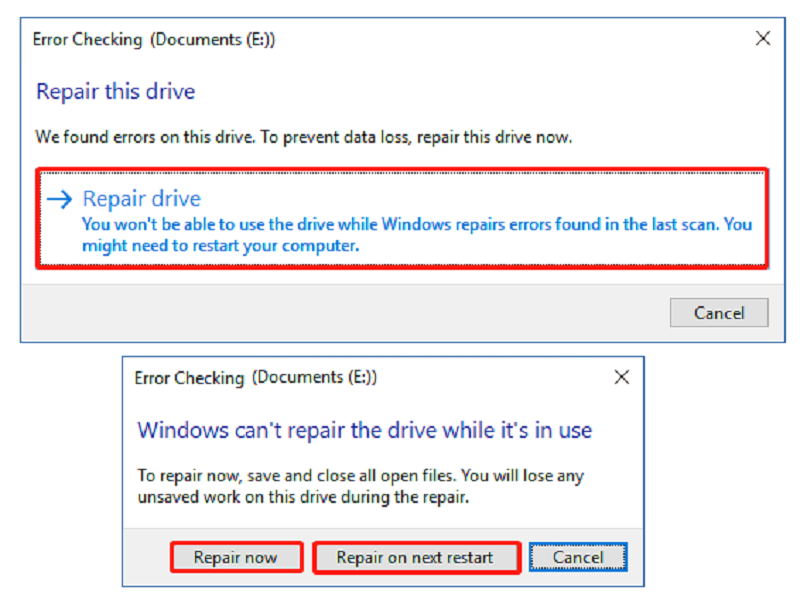The image size is (800, 607).
Task: Click the Windows can't repair the drive heading
Action: (364, 431)
